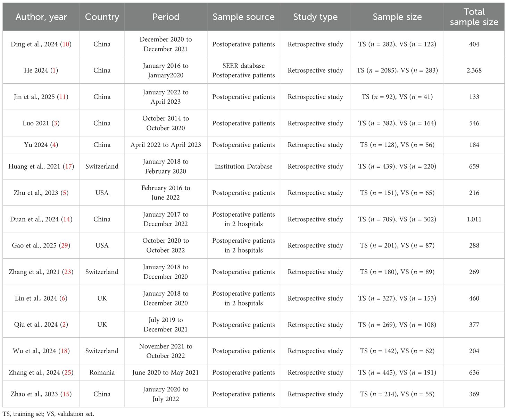507x420 pixels.
Task: Click reference 5 for Zhu et al., 2023
Action: click(64, 193)
